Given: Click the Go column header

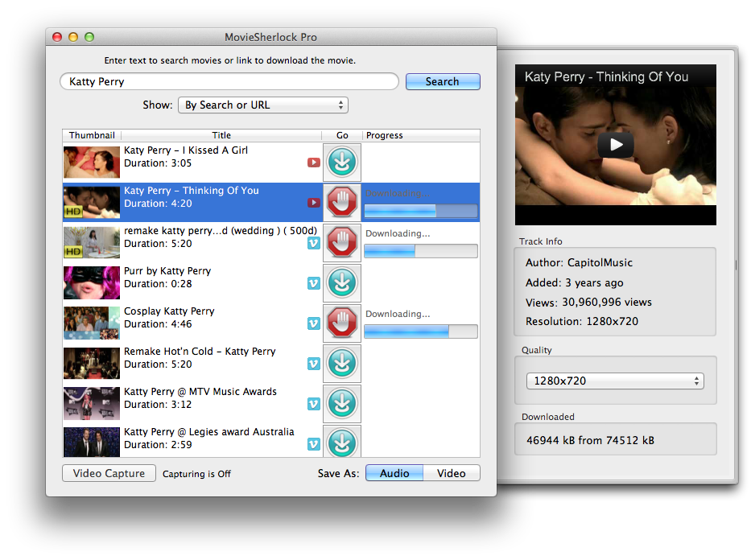Looking at the screenshot, I should 342,135.
